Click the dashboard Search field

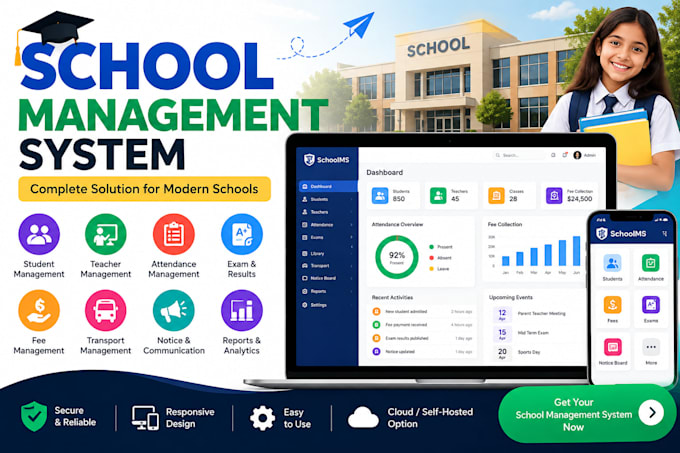click(x=519, y=155)
